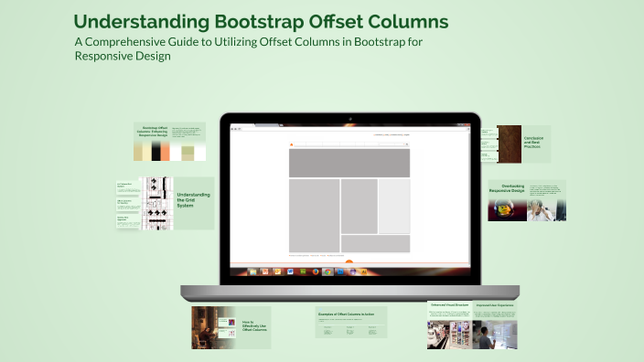Click the Word icon in the laptop taskbar
Viewport: 644px width, 362px height.
(x=290, y=271)
